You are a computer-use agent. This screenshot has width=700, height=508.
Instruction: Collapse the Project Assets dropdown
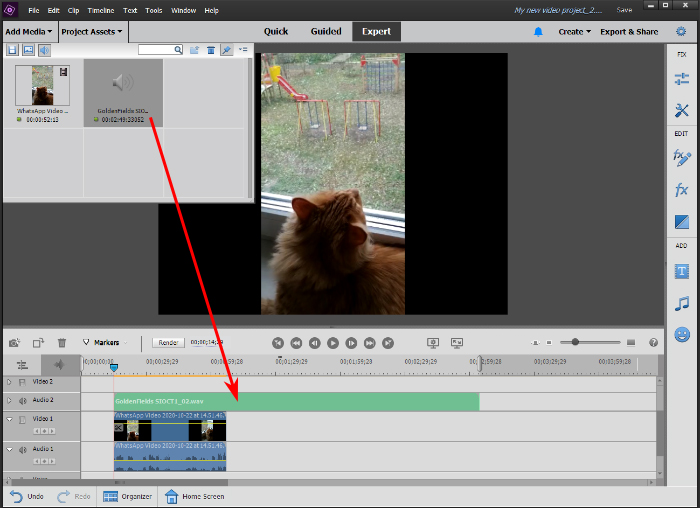click(92, 32)
